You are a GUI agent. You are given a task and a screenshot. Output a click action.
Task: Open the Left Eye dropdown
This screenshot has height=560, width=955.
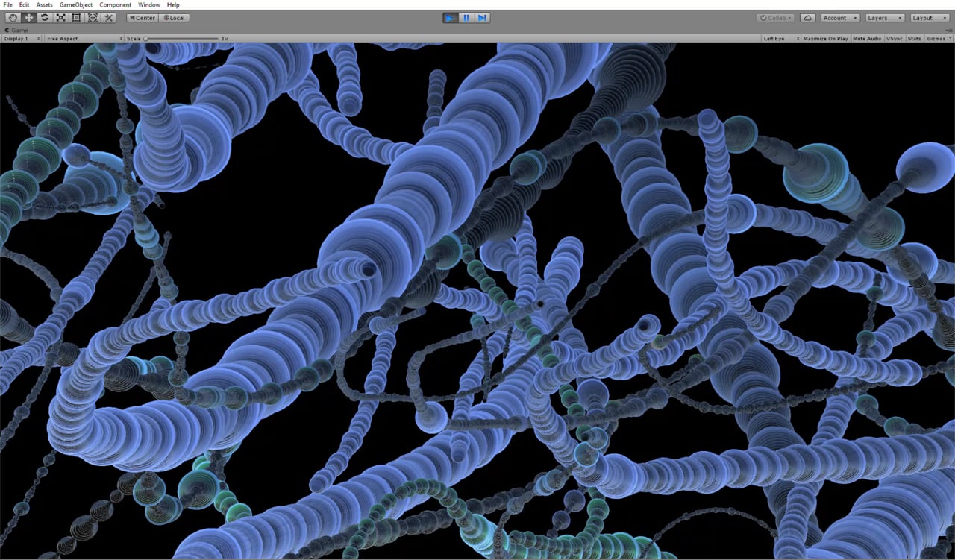point(780,38)
